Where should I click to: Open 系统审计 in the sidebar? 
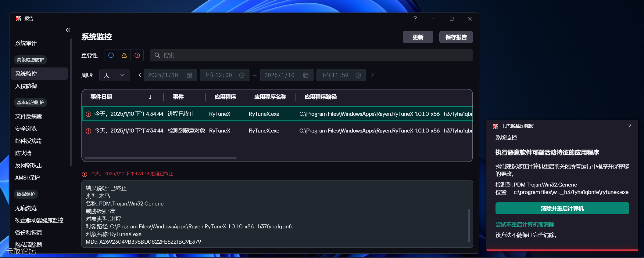(26, 43)
